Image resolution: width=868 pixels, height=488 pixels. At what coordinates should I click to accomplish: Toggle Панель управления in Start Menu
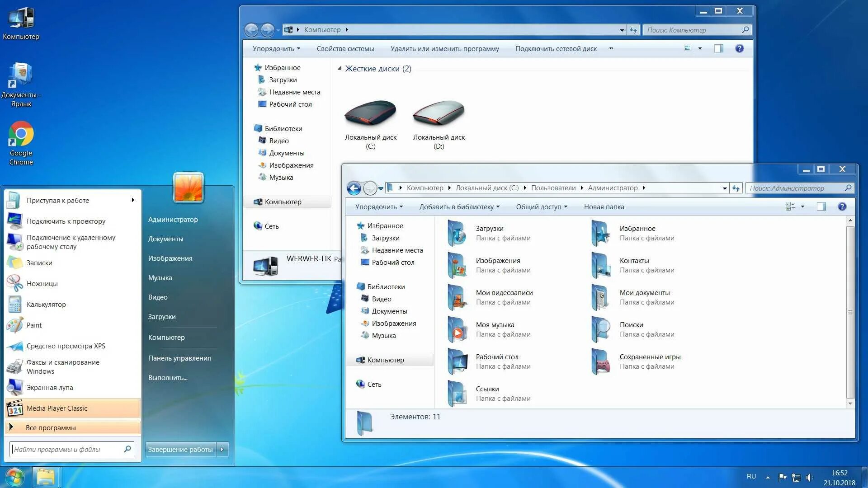click(179, 357)
